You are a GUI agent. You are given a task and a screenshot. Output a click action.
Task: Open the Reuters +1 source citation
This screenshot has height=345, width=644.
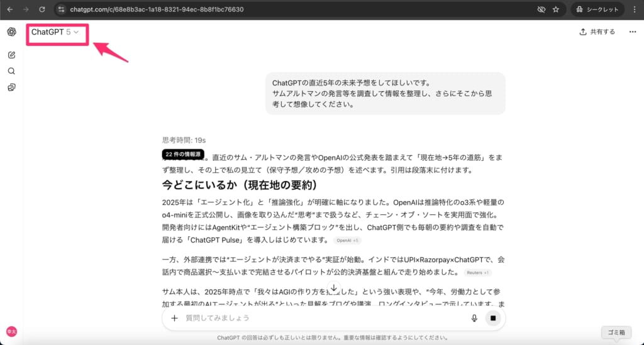[479, 273]
